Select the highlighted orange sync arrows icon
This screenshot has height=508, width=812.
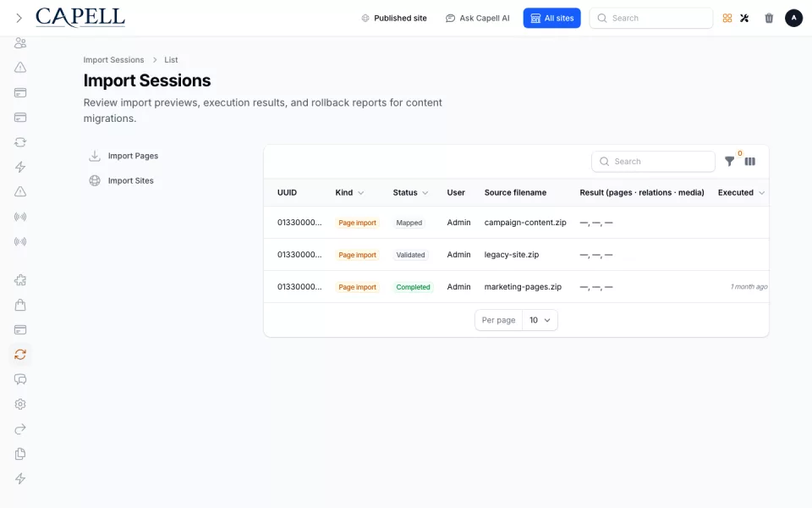click(20, 355)
